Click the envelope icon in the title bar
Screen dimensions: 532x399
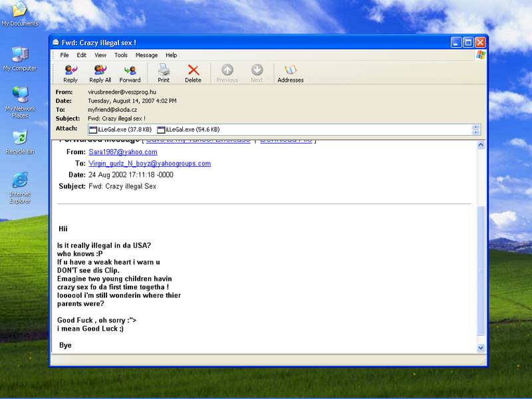click(56, 43)
